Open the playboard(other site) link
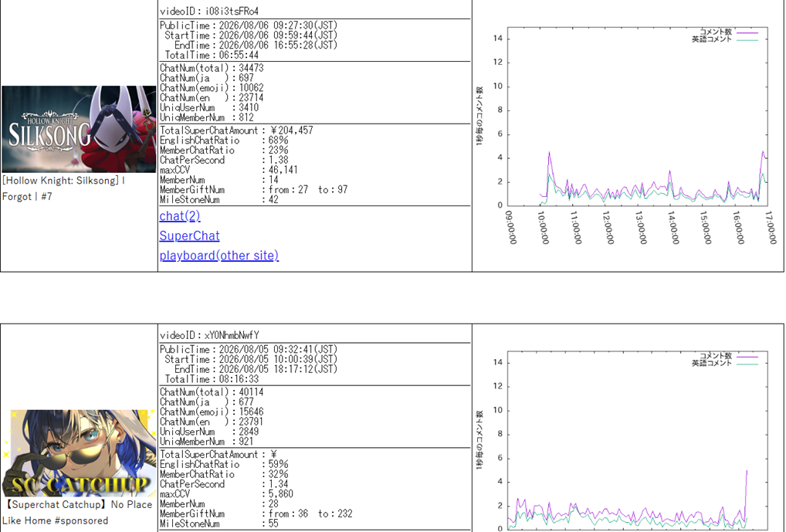 pos(219,256)
